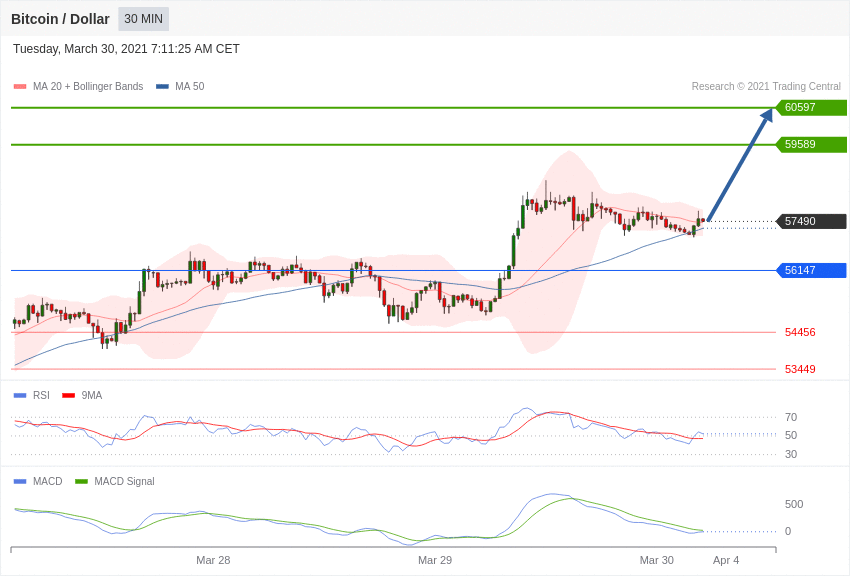Click the RSI 70 level axis label
850x576 pixels.
point(791,417)
